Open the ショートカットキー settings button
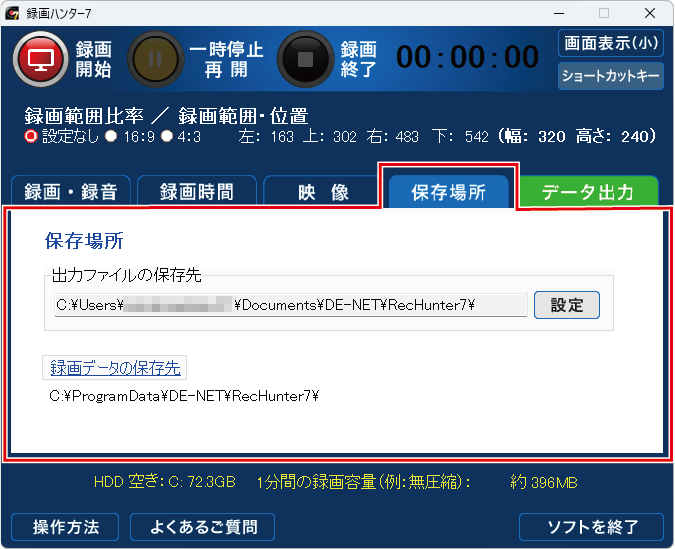The image size is (675, 549). [611, 77]
